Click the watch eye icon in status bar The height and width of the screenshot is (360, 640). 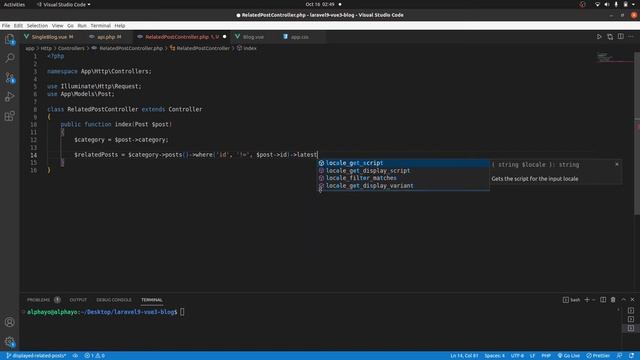tap(75, 356)
